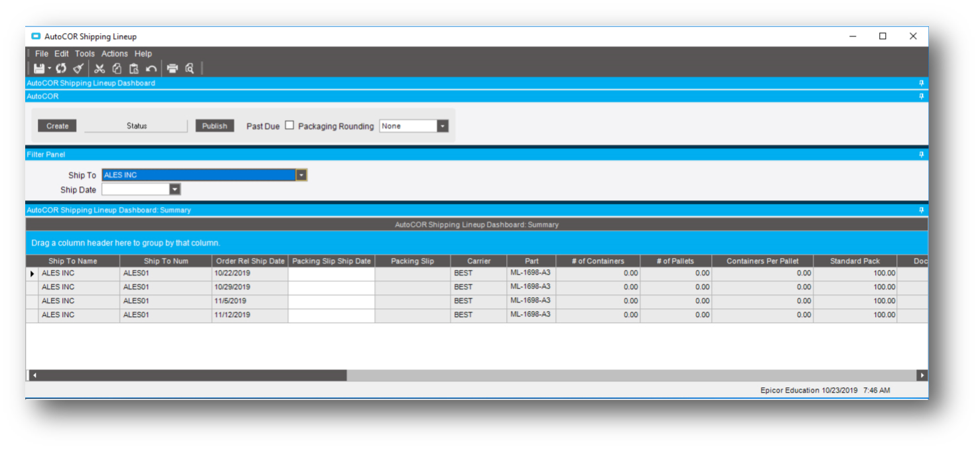Select the 10/22/2019 ship date cell

pyautogui.click(x=249, y=273)
